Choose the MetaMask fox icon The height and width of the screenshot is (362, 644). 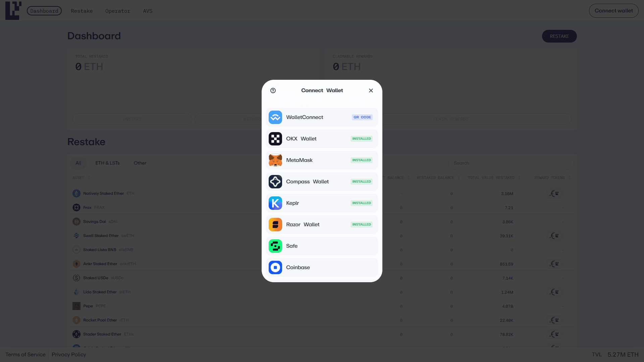(275, 160)
